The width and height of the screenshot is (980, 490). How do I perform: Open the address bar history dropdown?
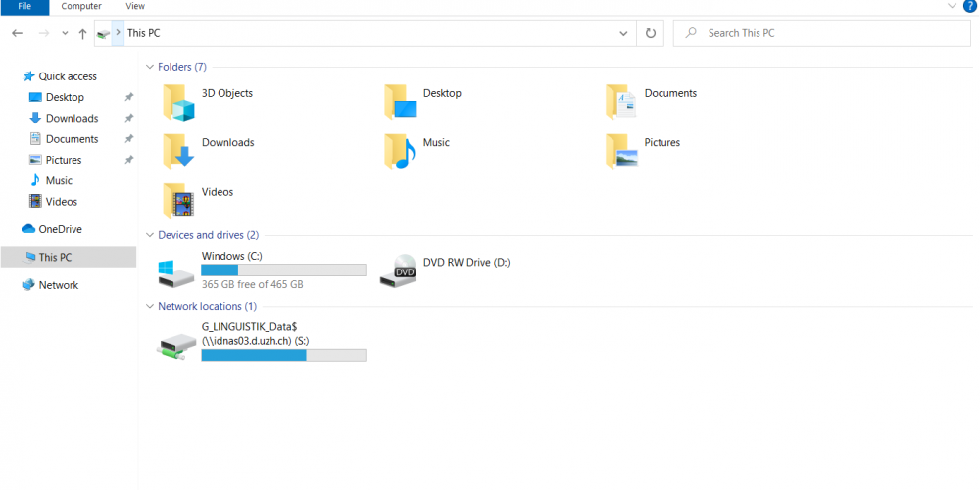click(x=623, y=33)
